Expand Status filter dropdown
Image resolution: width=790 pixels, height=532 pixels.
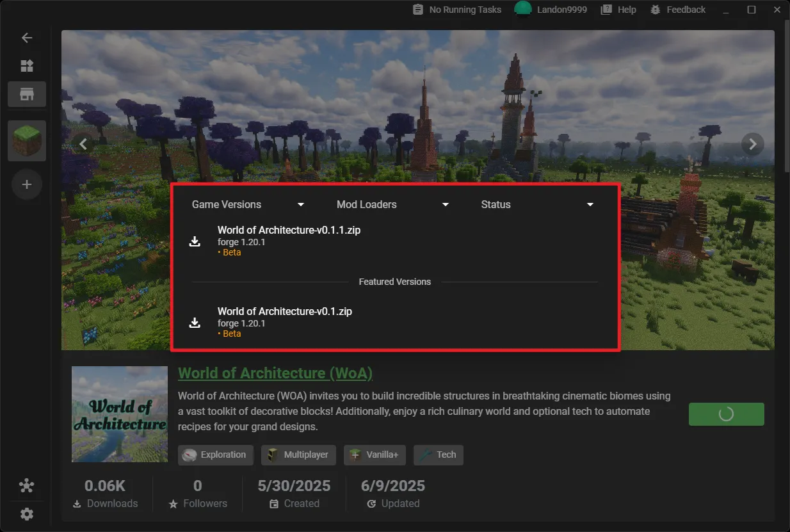(x=538, y=204)
